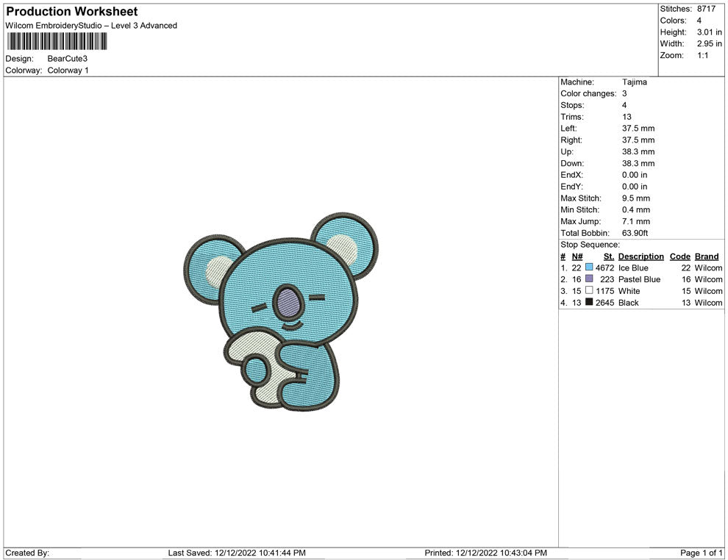Click the Total Bobbin value '63.90ft'

[x=635, y=233]
